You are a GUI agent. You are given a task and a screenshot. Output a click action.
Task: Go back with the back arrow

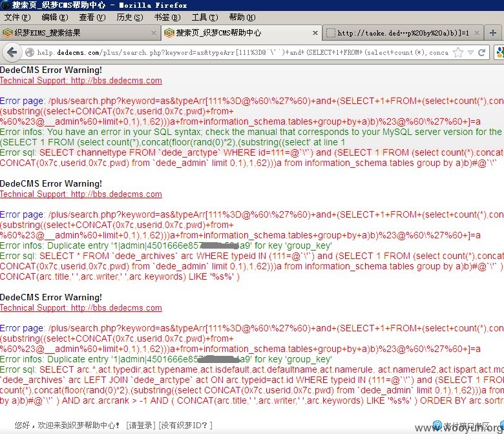(x=12, y=52)
